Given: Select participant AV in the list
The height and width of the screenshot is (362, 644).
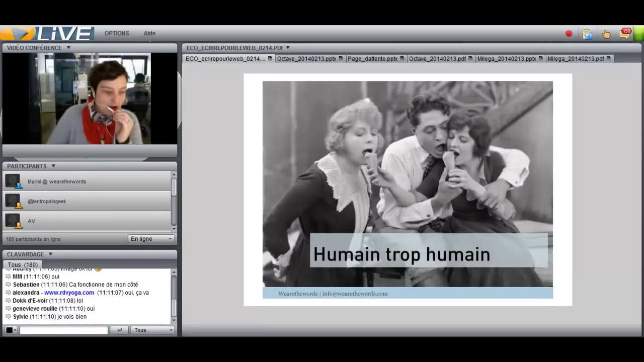Looking at the screenshot, I should (x=87, y=221).
